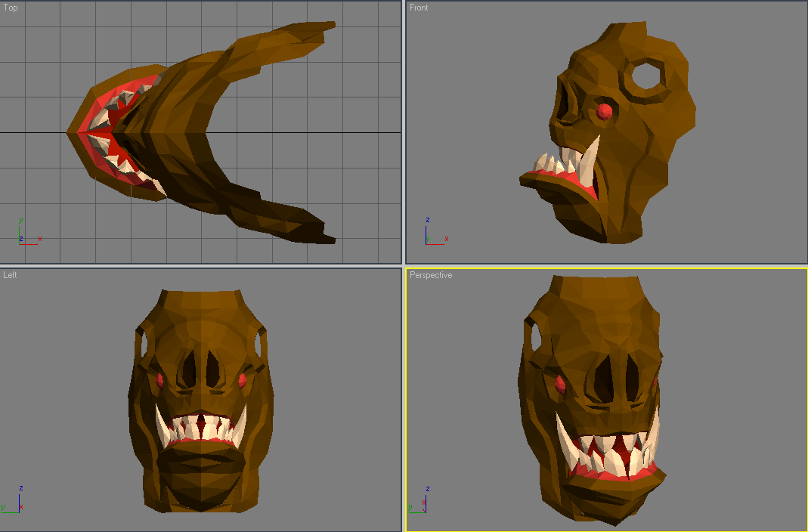The width and height of the screenshot is (808, 532).
Task: Click the axis gizmo in Perspective viewport
Action: [x=419, y=499]
